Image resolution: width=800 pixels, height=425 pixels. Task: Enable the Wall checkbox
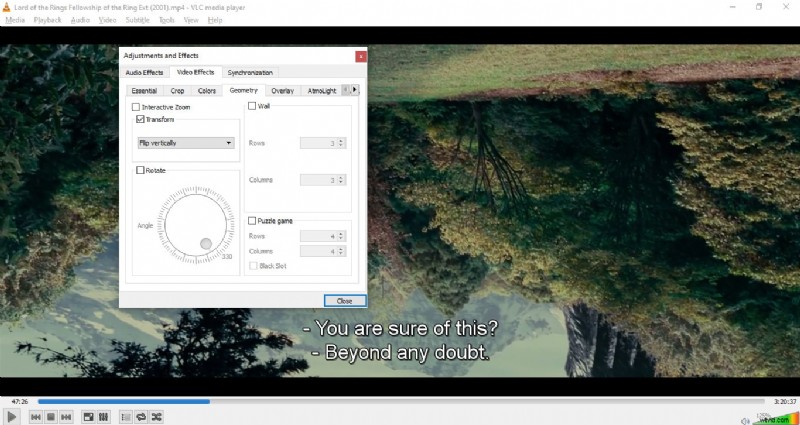pyautogui.click(x=252, y=106)
